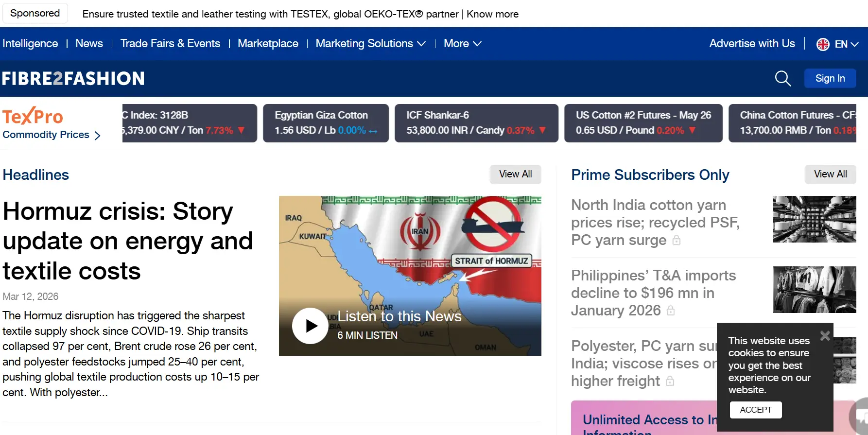This screenshot has width=868, height=435.
Task: Select China Cotton Futures price card
Action: pos(792,123)
